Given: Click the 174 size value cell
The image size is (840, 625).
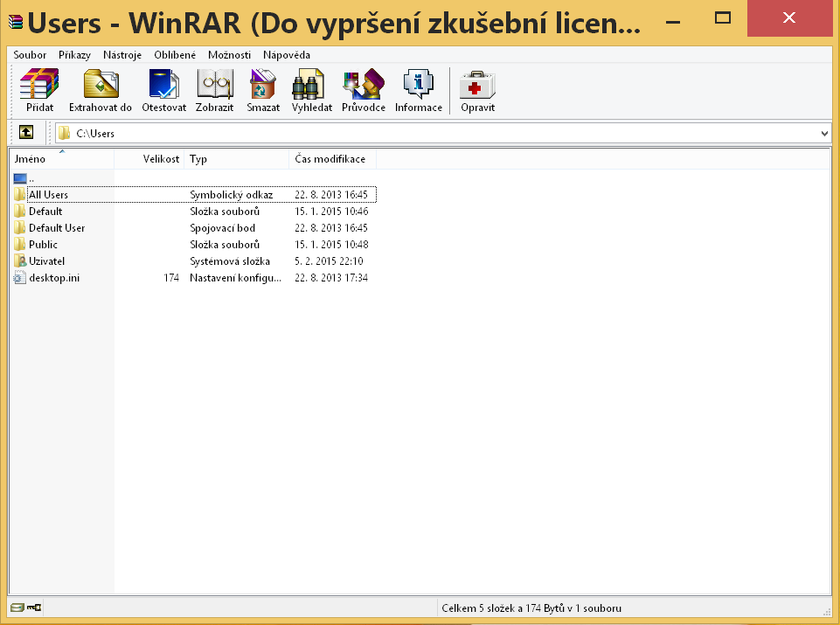Looking at the screenshot, I should 171,277.
